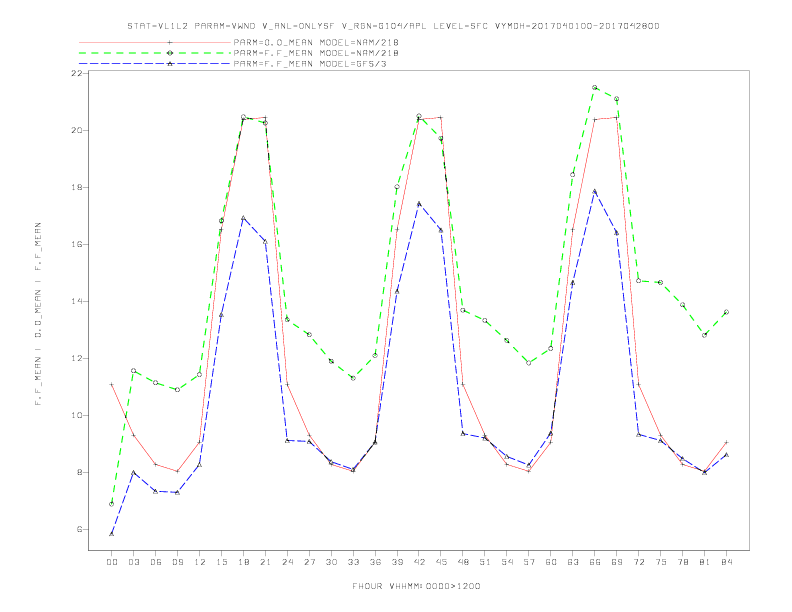This screenshot has width=792, height=612.
Task: Select the red O.O_MEAN NAM/218 legend label
Action: [316, 42]
